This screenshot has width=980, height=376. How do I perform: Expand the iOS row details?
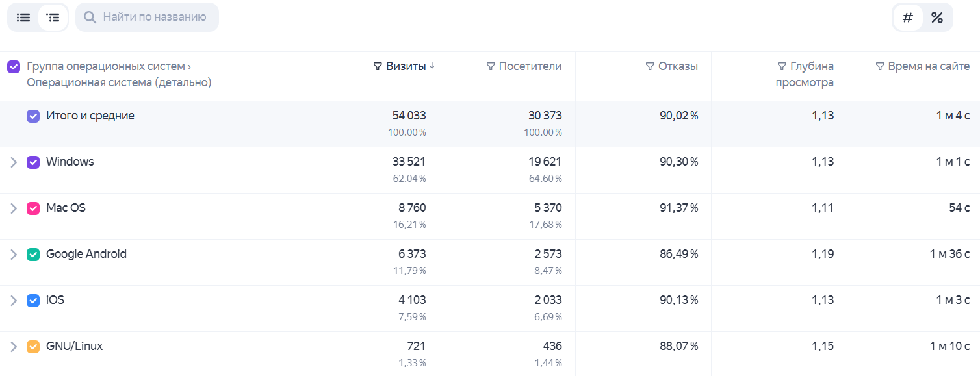(x=14, y=301)
